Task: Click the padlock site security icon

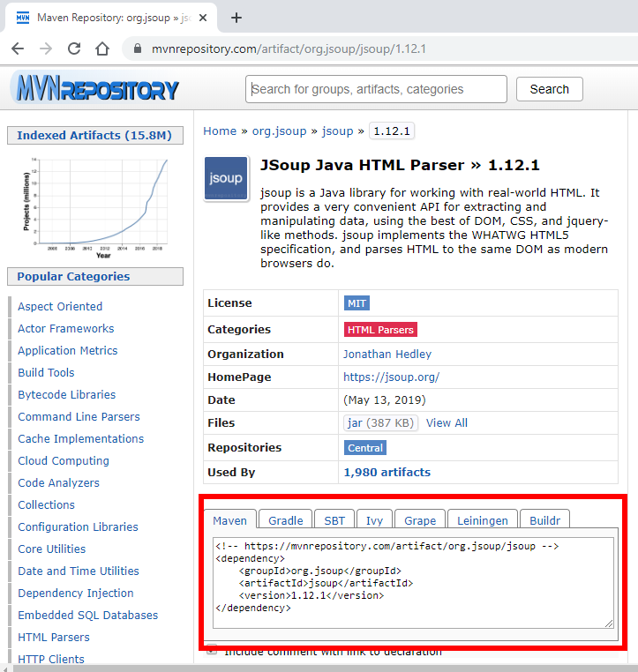Action: (137, 49)
